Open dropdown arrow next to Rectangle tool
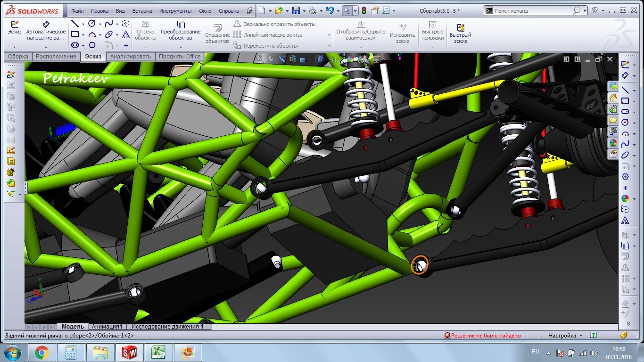 [83, 34]
